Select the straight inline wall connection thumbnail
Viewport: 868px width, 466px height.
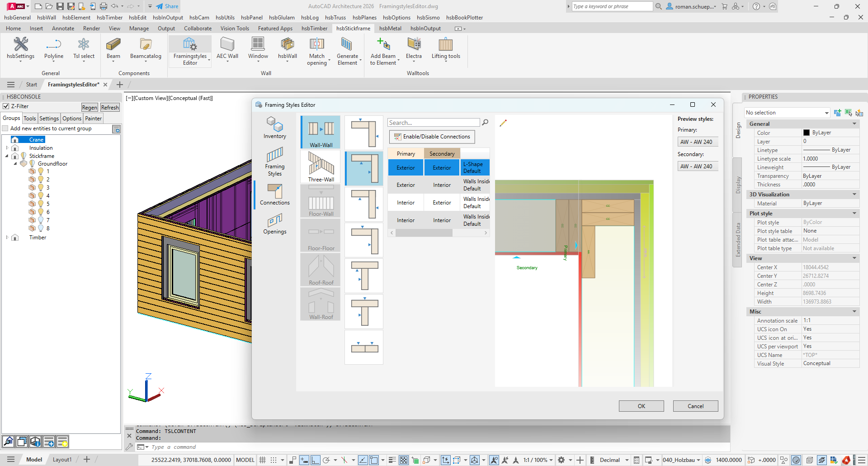click(364, 347)
